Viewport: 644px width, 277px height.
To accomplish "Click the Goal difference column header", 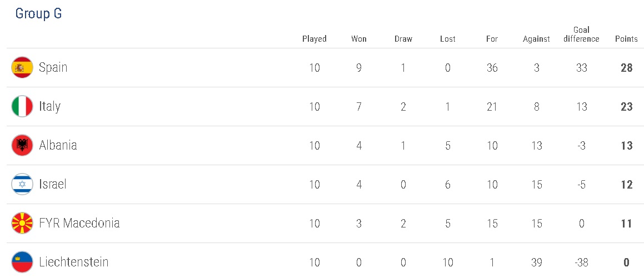I will (581, 34).
